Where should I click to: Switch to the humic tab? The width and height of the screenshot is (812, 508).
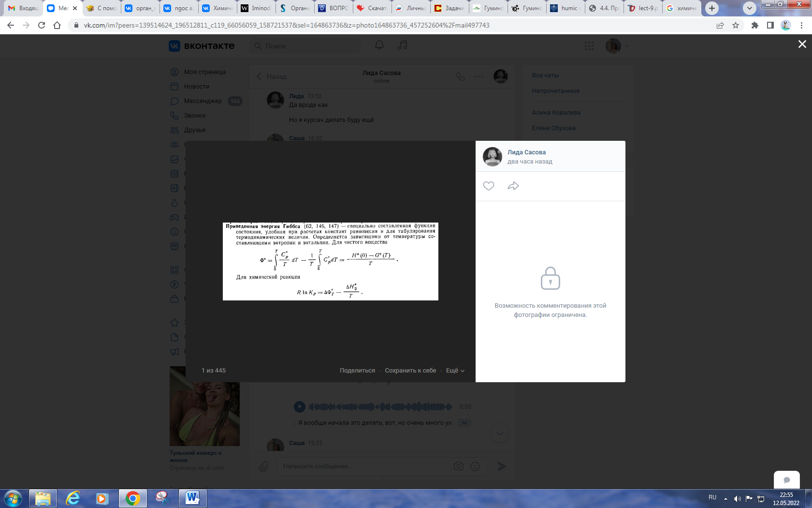(x=565, y=8)
